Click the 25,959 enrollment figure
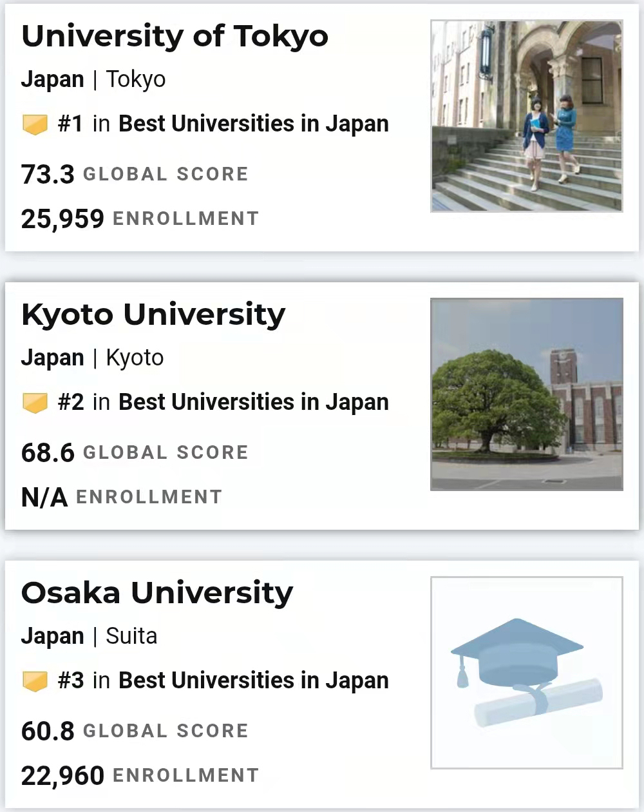This screenshot has height=812, width=644. click(x=62, y=219)
